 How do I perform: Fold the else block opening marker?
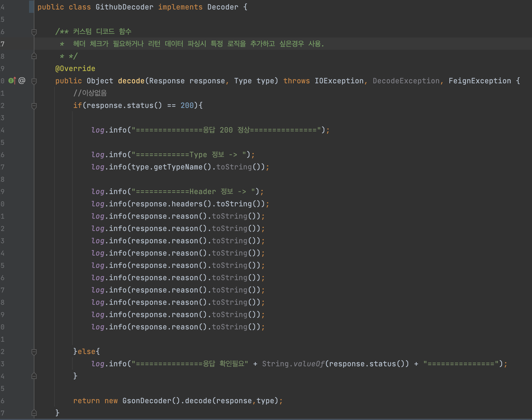[34, 352]
